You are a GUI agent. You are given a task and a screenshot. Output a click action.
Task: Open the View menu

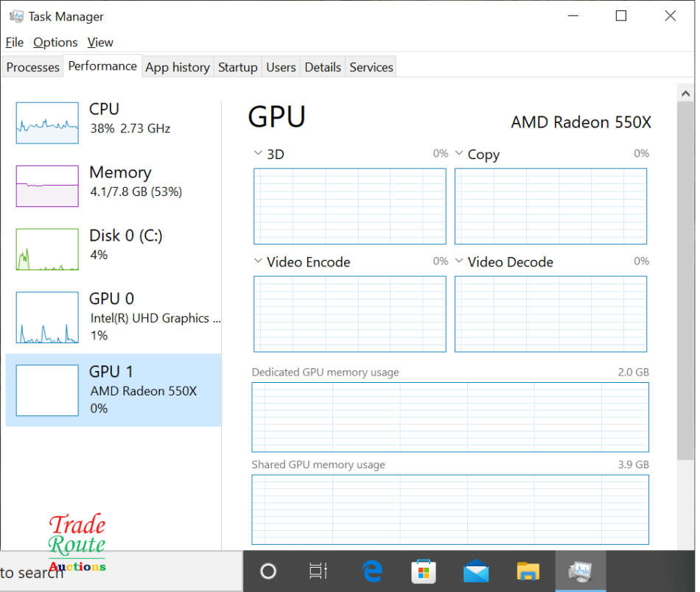coord(100,43)
